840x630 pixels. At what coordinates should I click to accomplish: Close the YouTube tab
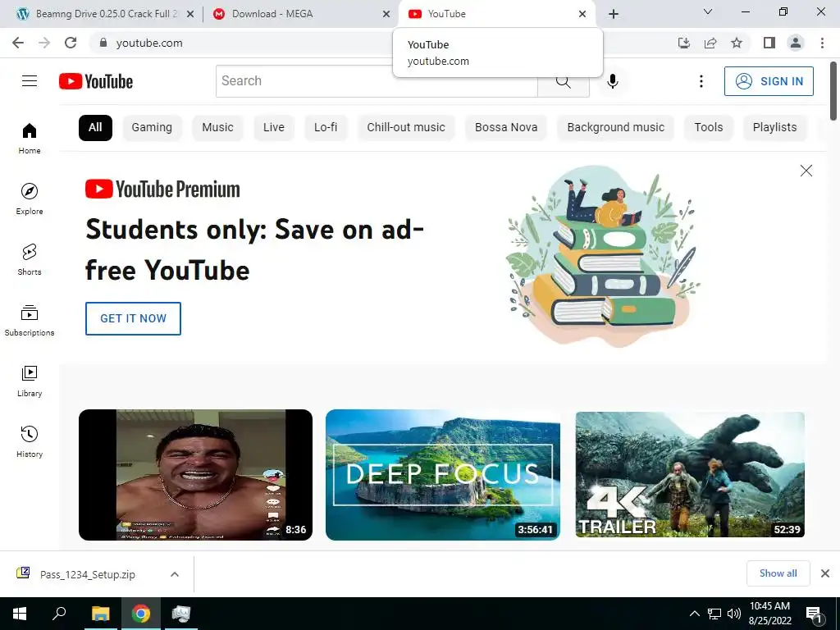pyautogui.click(x=582, y=14)
